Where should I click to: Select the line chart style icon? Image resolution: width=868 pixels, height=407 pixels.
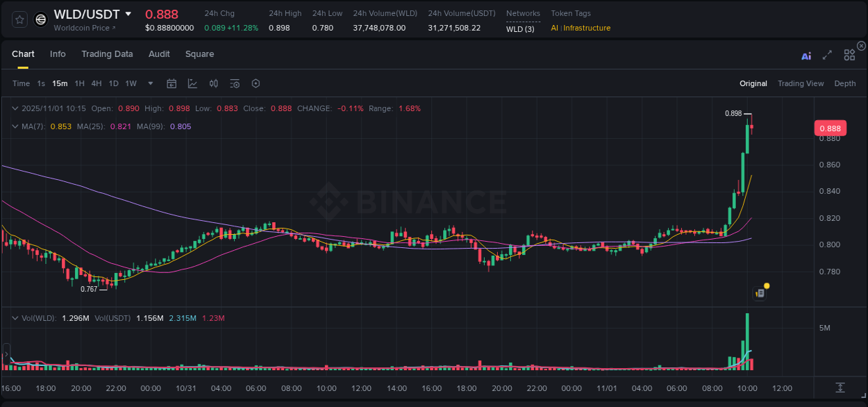point(192,83)
